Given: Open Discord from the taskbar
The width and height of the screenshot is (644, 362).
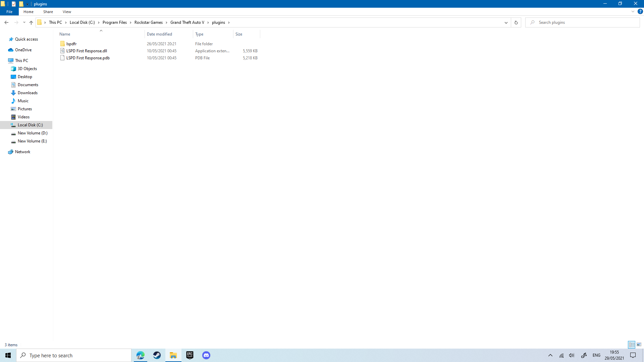Looking at the screenshot, I should point(206,355).
